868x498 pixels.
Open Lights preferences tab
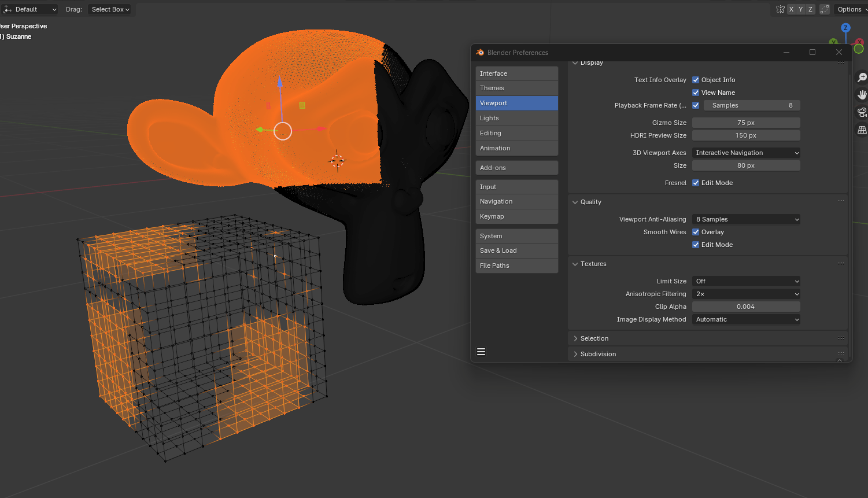(x=517, y=118)
